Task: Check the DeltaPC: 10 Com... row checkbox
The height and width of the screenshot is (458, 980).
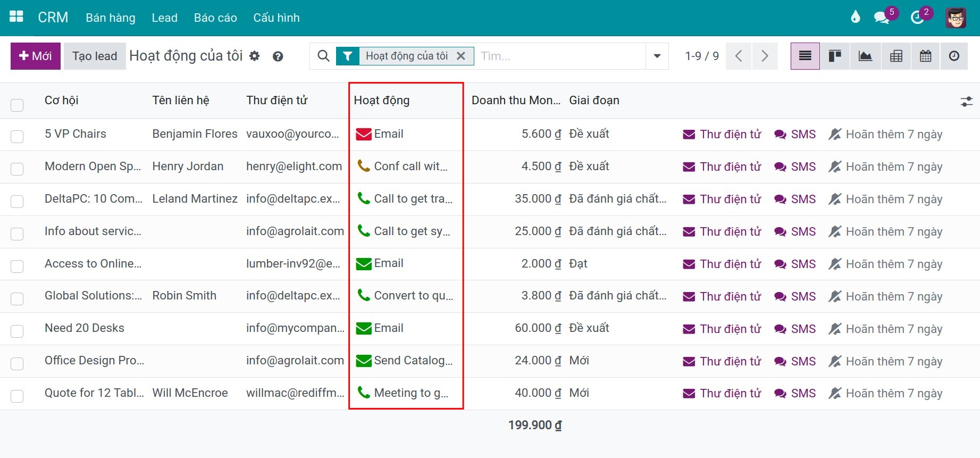Action: [x=17, y=201]
